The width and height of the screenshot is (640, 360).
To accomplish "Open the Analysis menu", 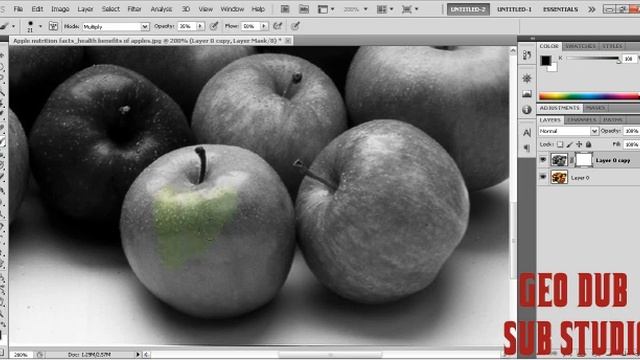I will [x=161, y=9].
